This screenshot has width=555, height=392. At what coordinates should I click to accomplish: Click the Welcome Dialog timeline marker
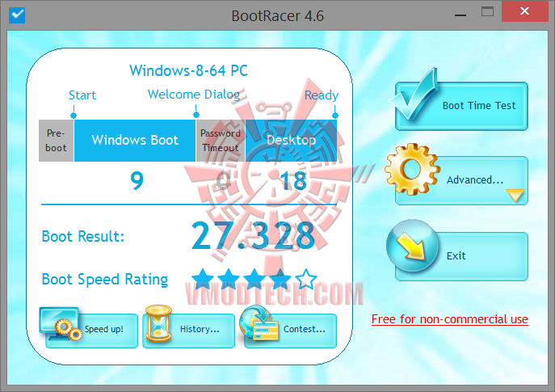click(196, 115)
